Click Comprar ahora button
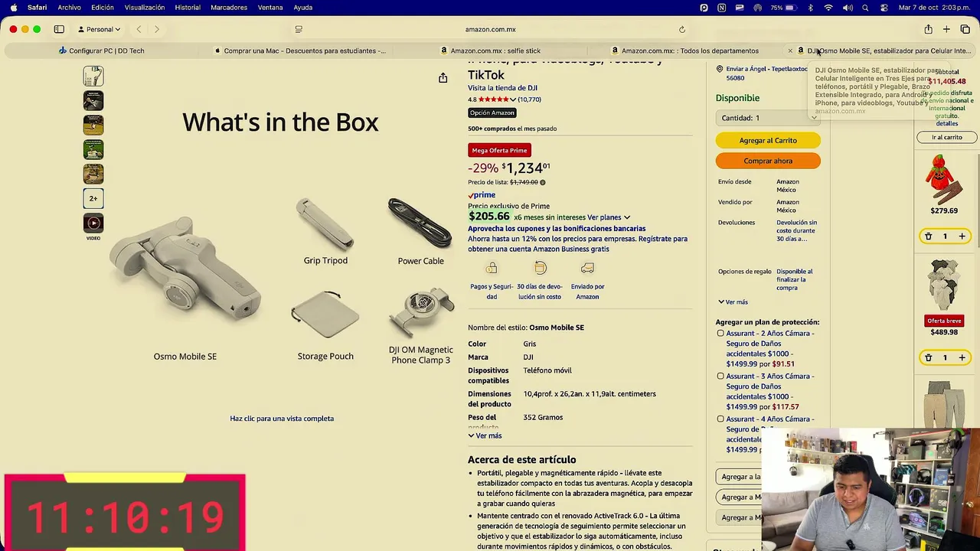The image size is (980, 551). click(768, 161)
